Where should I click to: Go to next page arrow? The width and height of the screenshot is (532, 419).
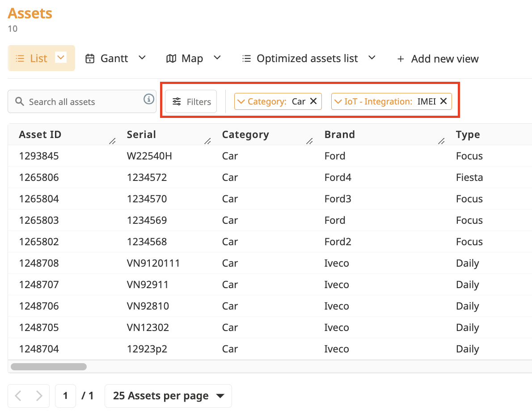[39, 396]
